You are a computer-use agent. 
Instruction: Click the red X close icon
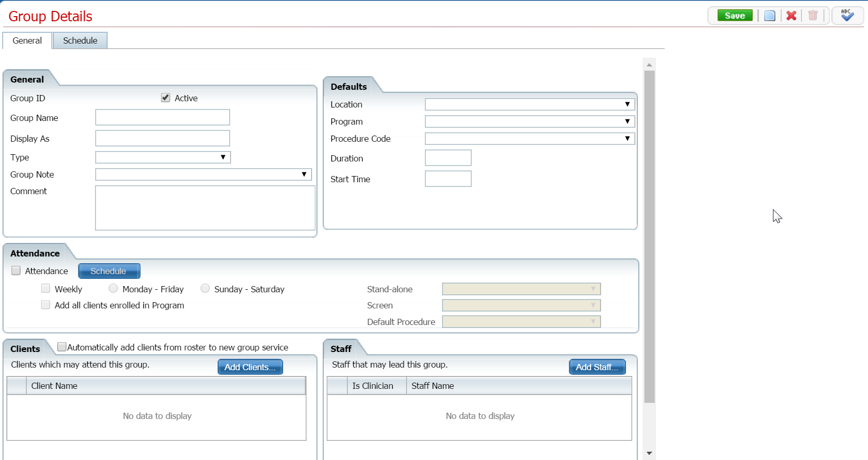point(791,16)
